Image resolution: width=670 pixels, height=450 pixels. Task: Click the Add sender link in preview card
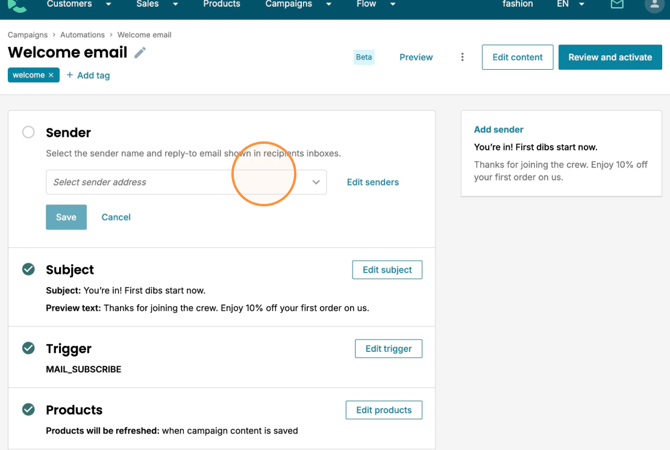(x=498, y=129)
